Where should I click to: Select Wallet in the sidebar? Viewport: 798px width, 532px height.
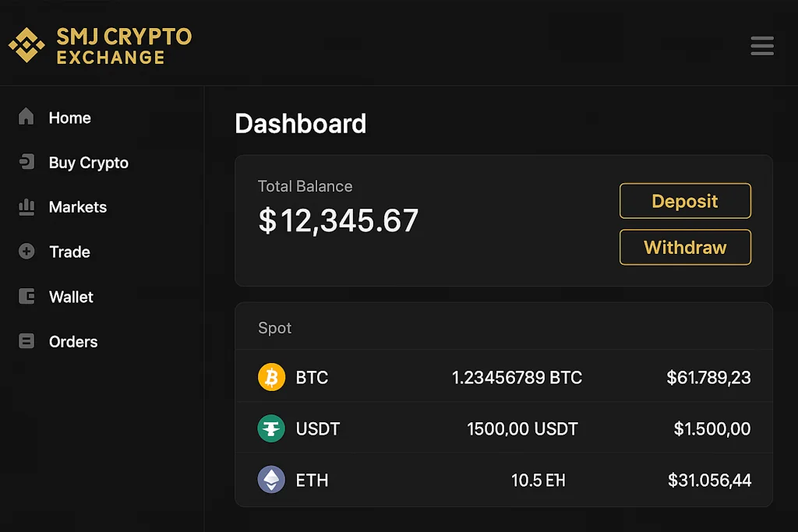click(x=71, y=297)
